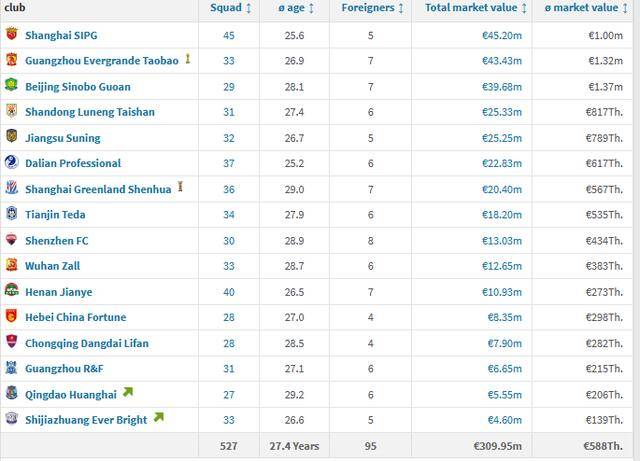Click the Beijing Sinobo Guoan crest
The image size is (640, 461).
click(x=11, y=86)
